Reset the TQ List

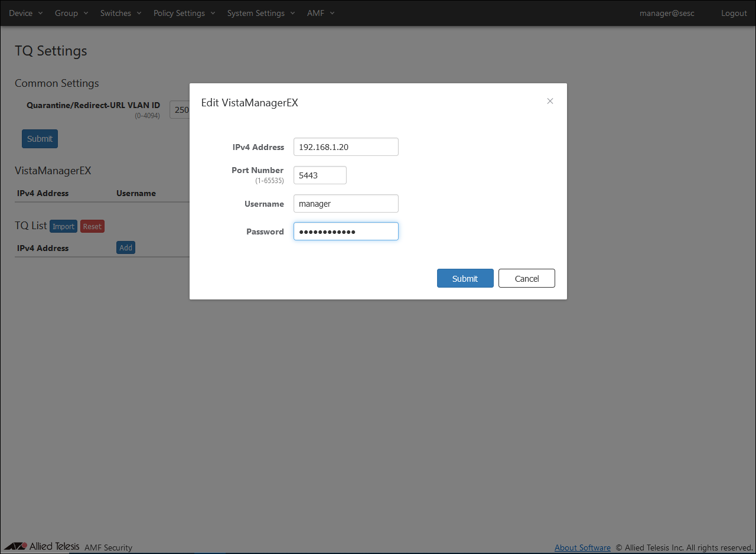(x=92, y=226)
